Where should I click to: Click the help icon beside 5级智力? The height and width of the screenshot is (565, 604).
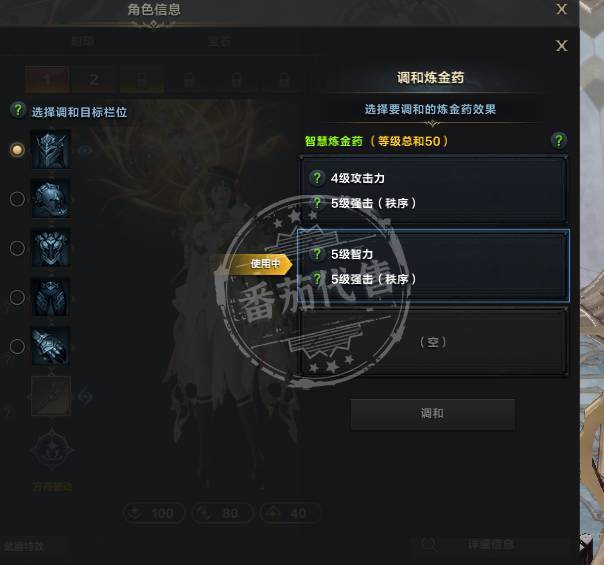(317, 254)
